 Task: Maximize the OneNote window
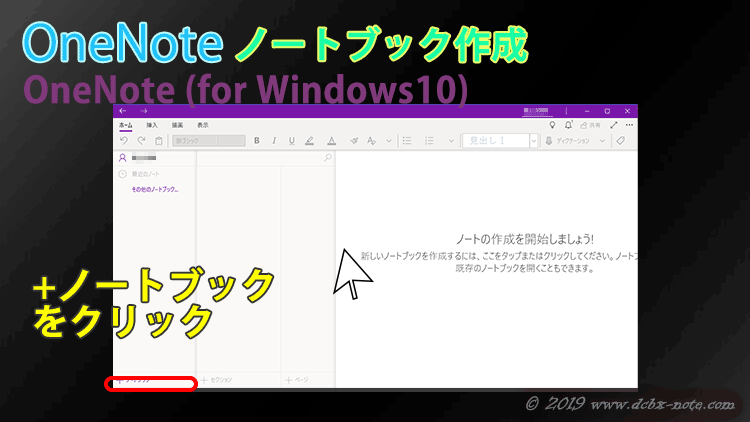point(607,111)
